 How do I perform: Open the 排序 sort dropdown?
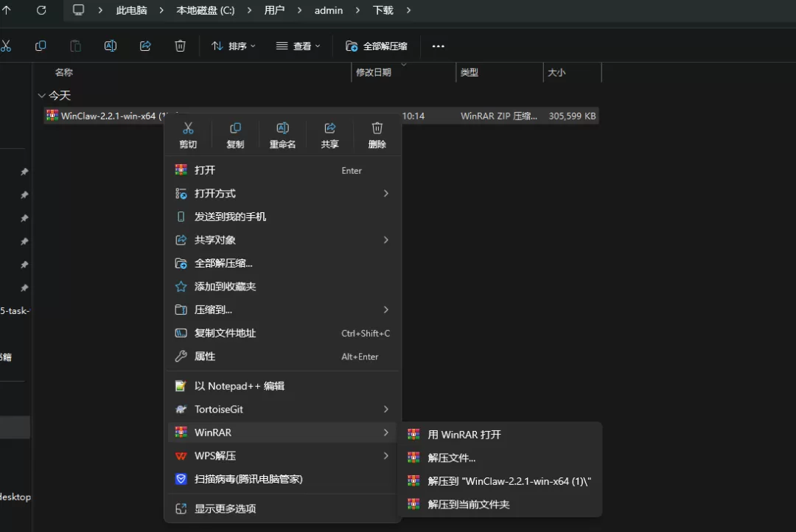coord(234,46)
